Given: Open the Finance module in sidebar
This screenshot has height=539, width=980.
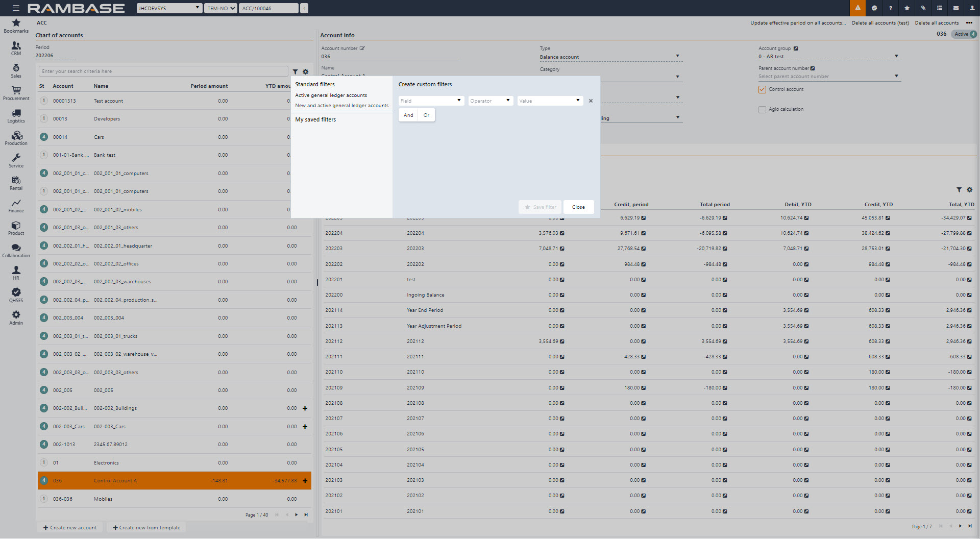Looking at the screenshot, I should [x=16, y=205].
